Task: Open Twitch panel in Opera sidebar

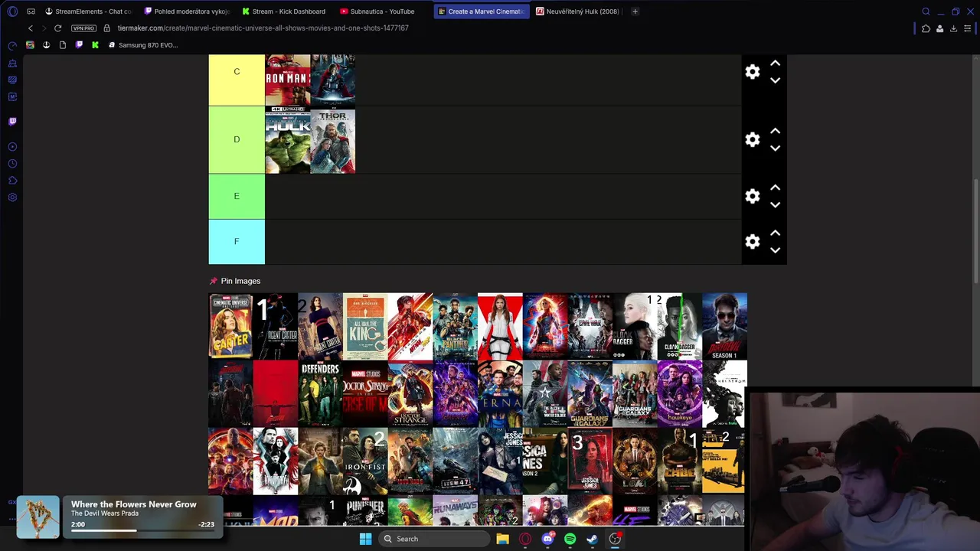Action: pyautogui.click(x=12, y=121)
